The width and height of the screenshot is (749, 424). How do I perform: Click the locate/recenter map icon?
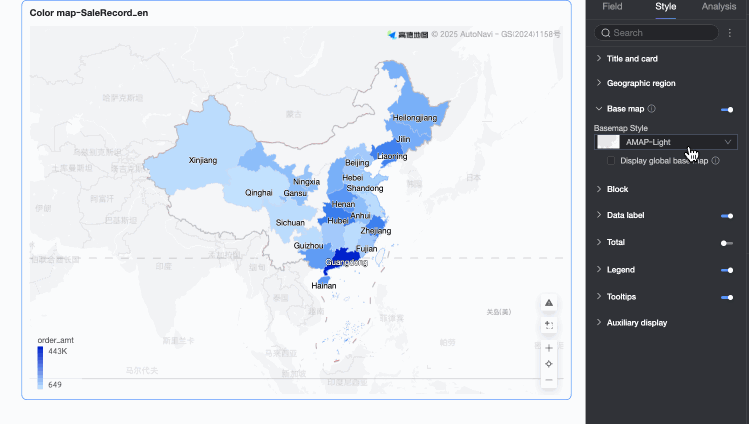[549, 364]
